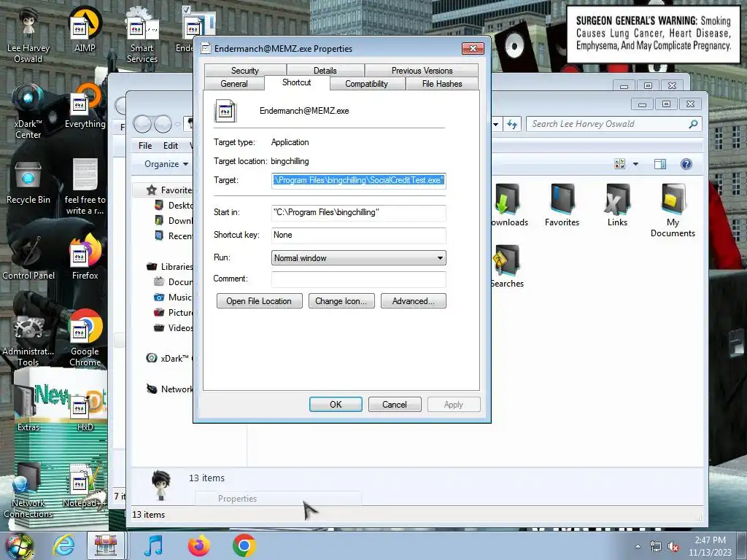Open the Extras desktop folder

click(28, 408)
